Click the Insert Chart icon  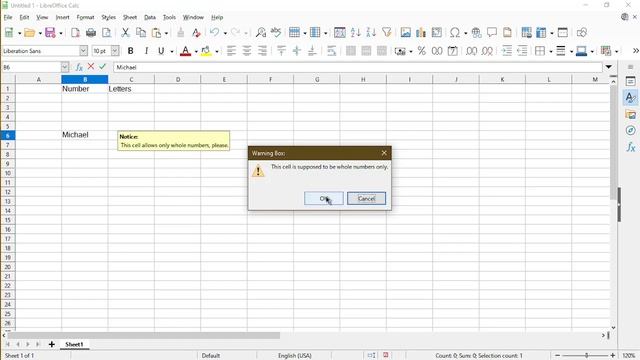coord(421,33)
